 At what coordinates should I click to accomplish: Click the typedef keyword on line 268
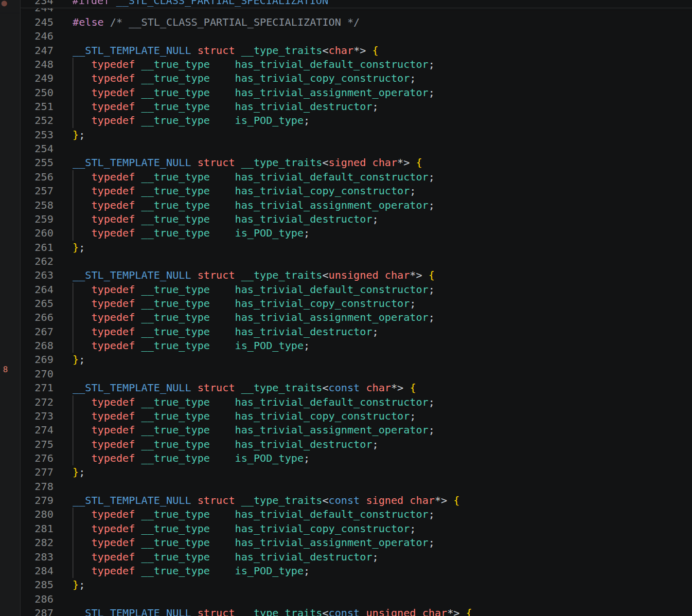coord(113,346)
